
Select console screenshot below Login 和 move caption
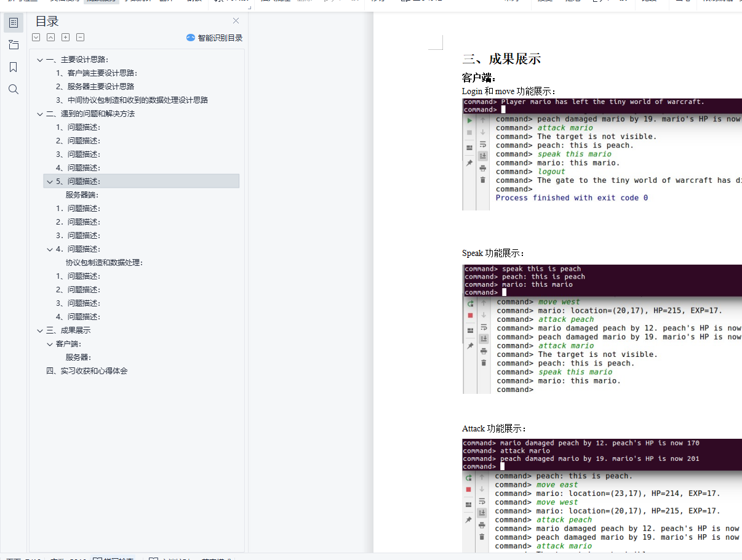(x=602, y=154)
